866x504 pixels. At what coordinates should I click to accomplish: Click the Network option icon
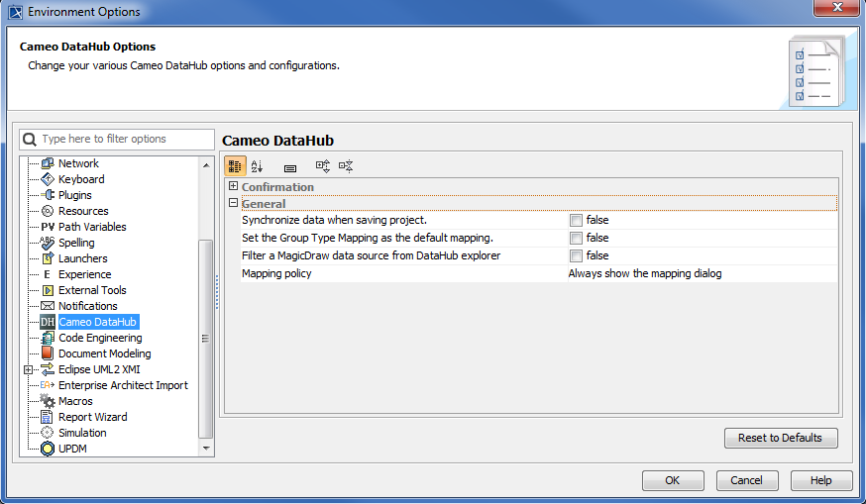48,163
